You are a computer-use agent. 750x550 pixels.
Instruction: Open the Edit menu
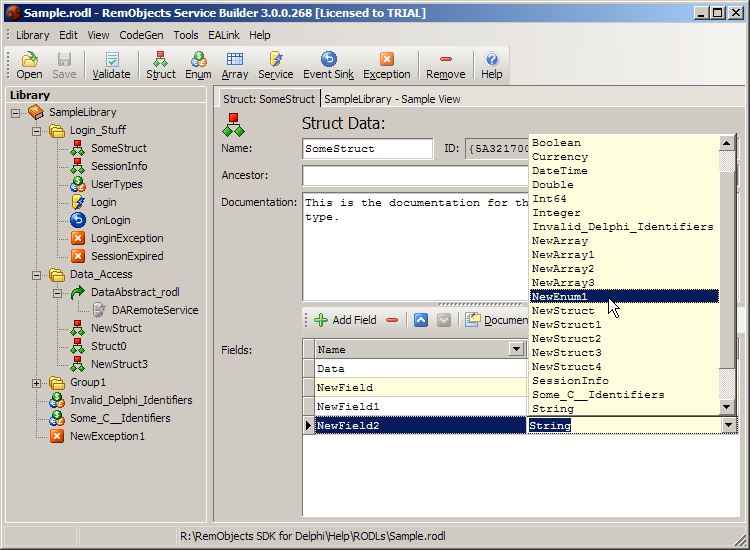pyautogui.click(x=68, y=35)
